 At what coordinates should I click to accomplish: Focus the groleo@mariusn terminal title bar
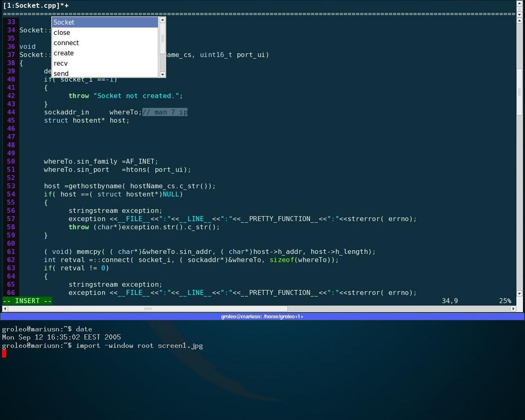pyautogui.click(x=262, y=316)
